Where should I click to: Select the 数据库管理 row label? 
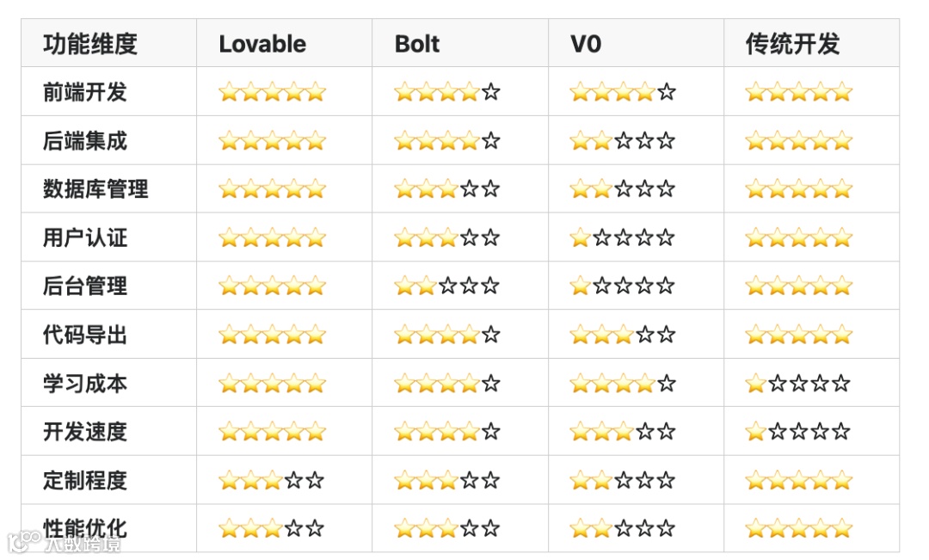coord(95,188)
